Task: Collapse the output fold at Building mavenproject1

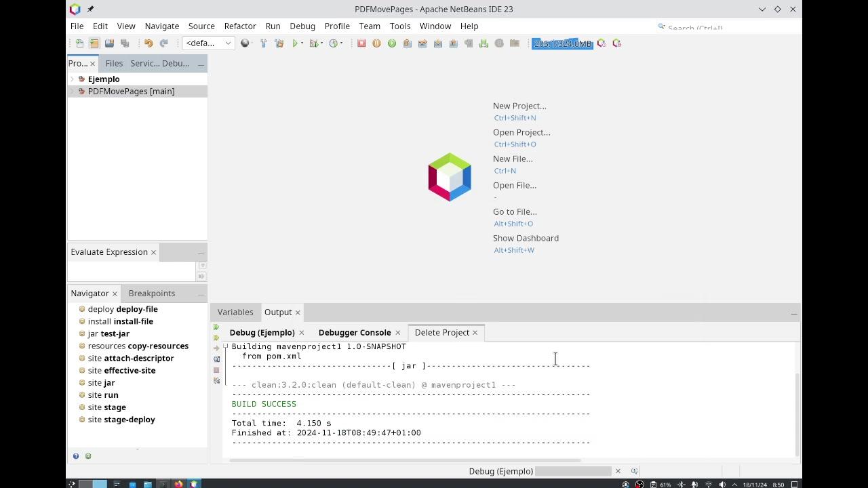Action: click(x=225, y=346)
